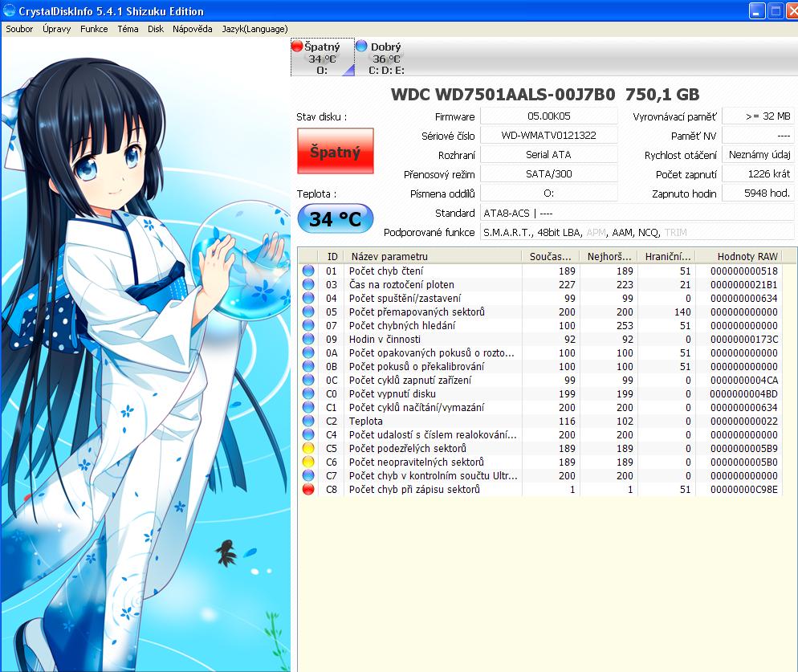
Task: Open the Jazyk(Language) menu
Action: pyautogui.click(x=255, y=29)
